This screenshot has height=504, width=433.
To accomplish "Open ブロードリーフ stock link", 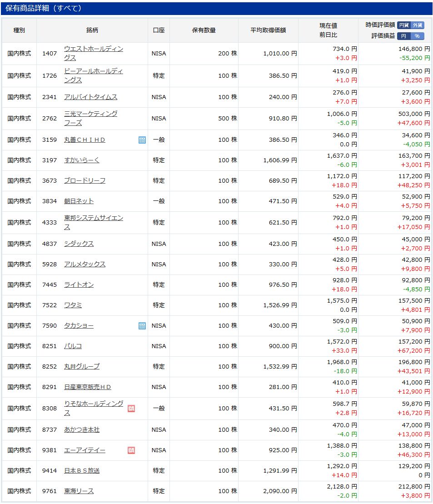I will (85, 180).
